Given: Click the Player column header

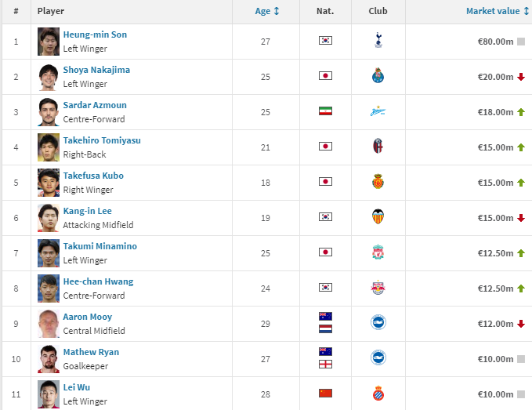Looking at the screenshot, I should click(x=51, y=11).
